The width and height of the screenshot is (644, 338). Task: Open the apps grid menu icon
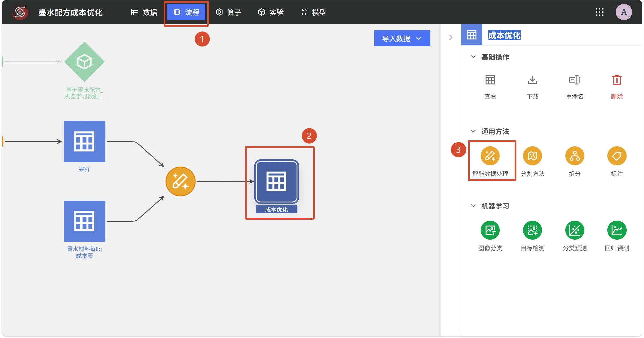(x=600, y=12)
